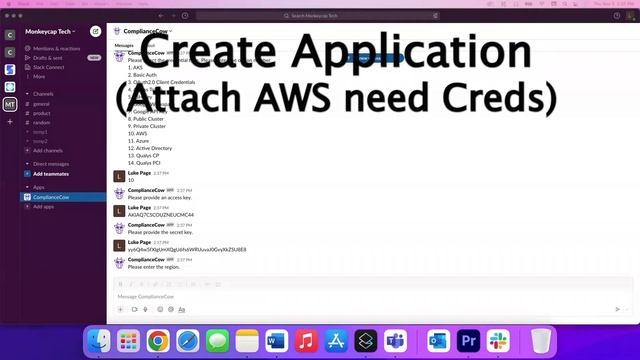Select ComplianceCow app in sidebar
This screenshot has height=360, width=640.
(63, 197)
